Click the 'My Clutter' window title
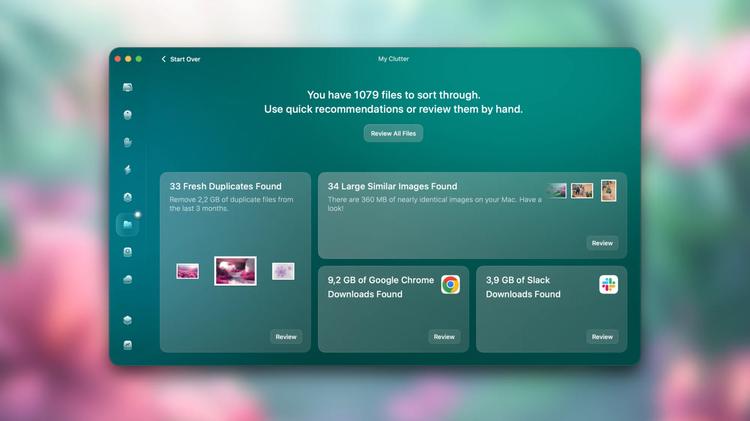The width and height of the screenshot is (750, 421). [x=393, y=59]
